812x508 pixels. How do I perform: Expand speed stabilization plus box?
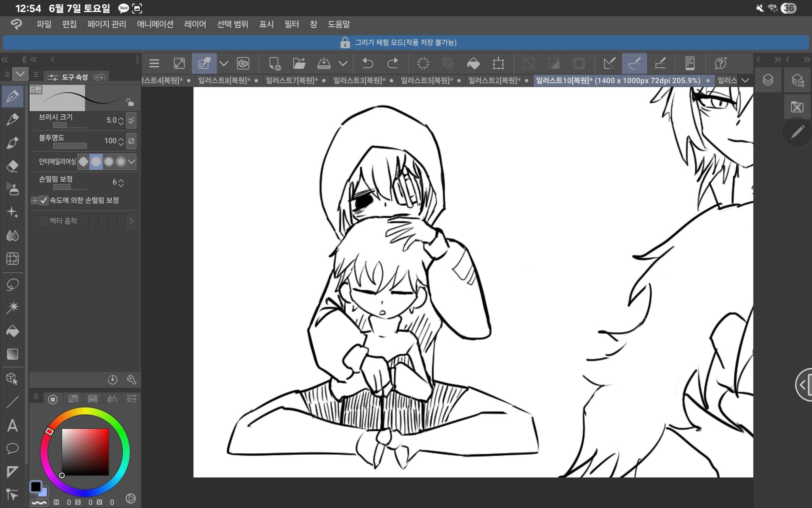tap(34, 201)
